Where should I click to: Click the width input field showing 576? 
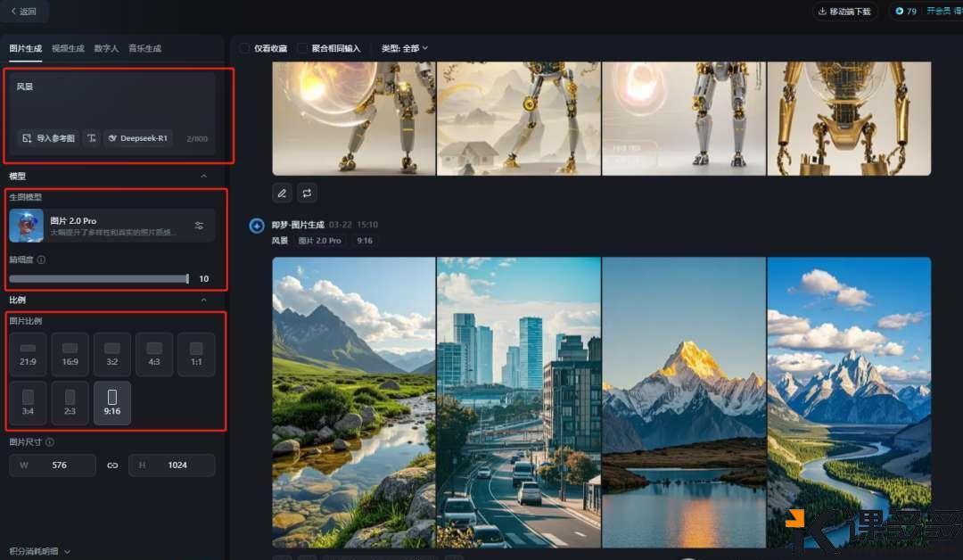tap(53, 465)
